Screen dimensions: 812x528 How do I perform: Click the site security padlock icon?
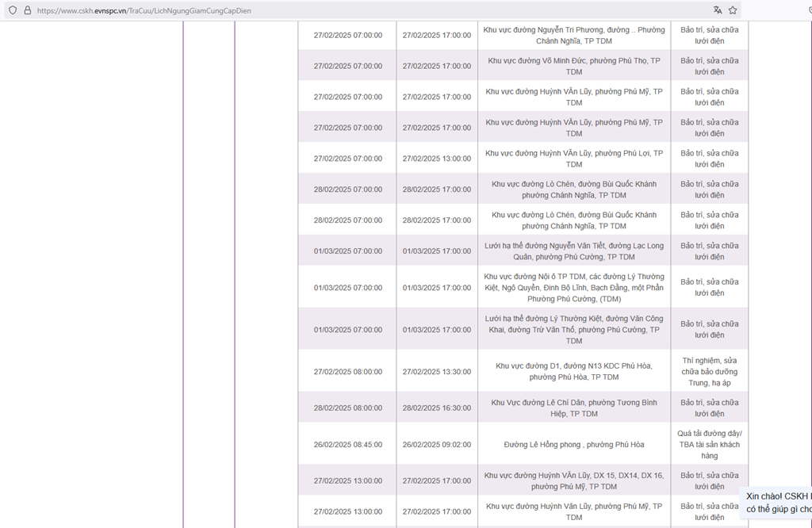[x=27, y=10]
